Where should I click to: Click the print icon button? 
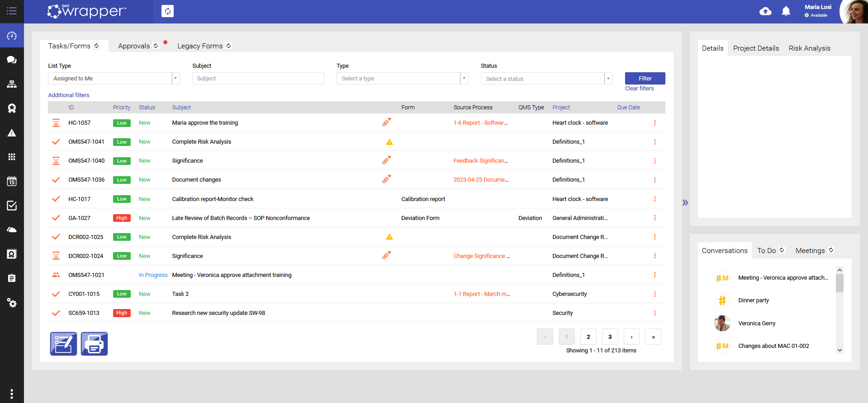coord(94,344)
